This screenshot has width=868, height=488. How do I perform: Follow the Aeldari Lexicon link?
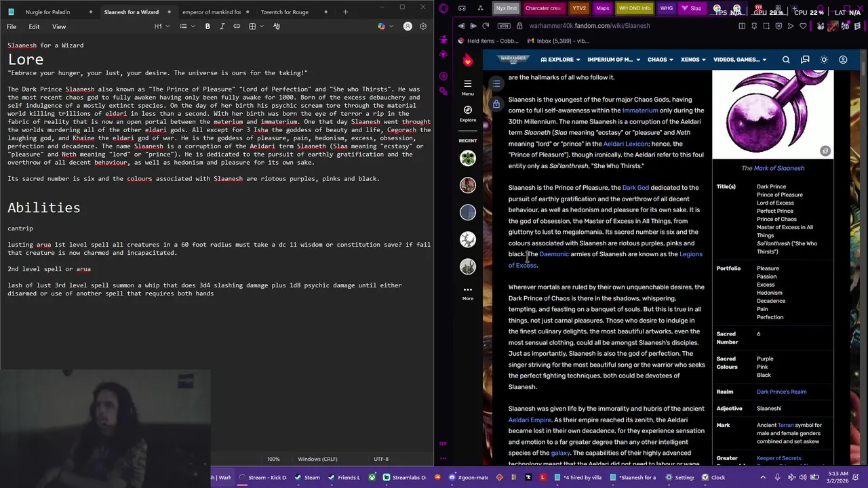point(626,144)
